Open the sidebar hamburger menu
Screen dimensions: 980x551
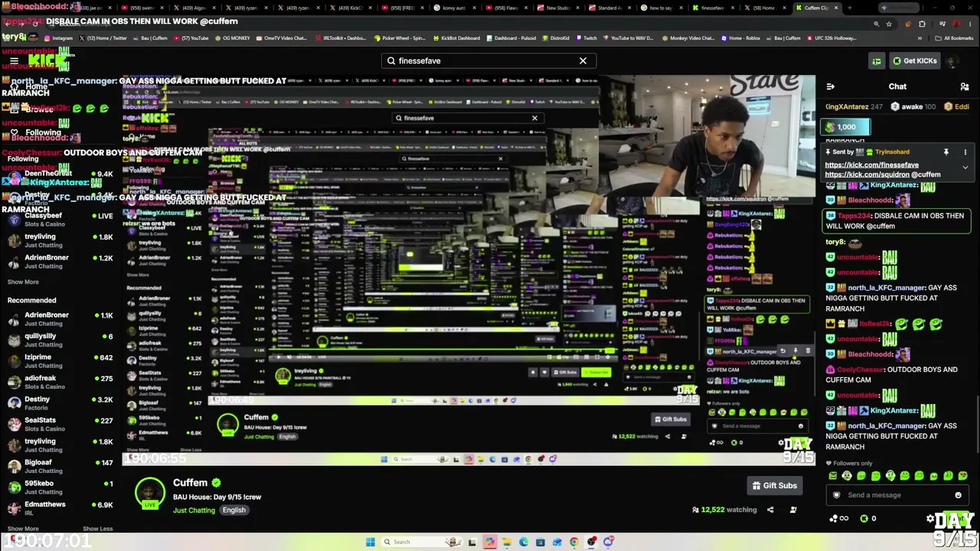14,60
